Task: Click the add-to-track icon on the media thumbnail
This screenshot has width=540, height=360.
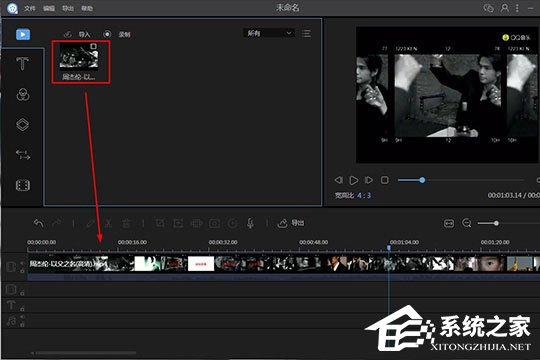Action: (x=93, y=46)
